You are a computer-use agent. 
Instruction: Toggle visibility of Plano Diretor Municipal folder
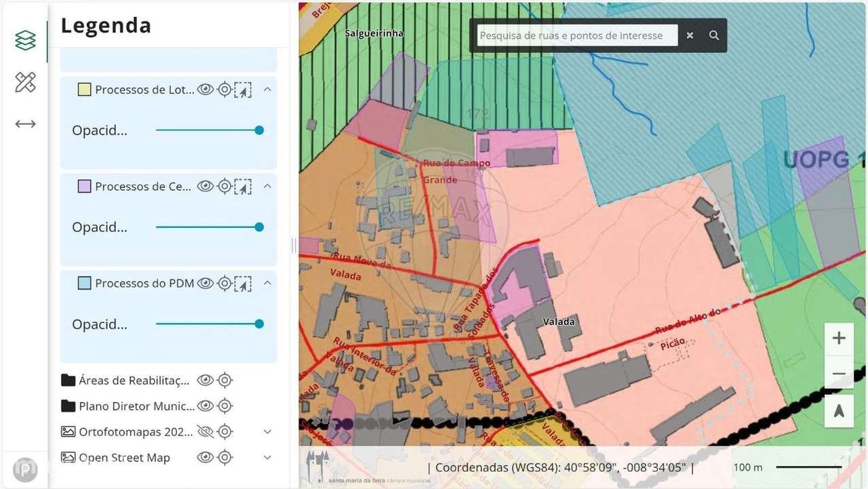[x=205, y=406]
